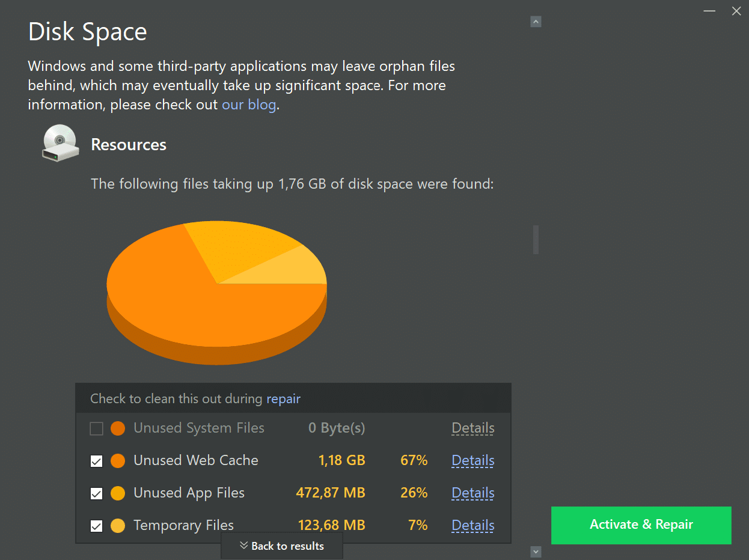Viewport: 749px width, 560px height.
Task: Click the scroll up arrow icon
Action: [x=536, y=22]
